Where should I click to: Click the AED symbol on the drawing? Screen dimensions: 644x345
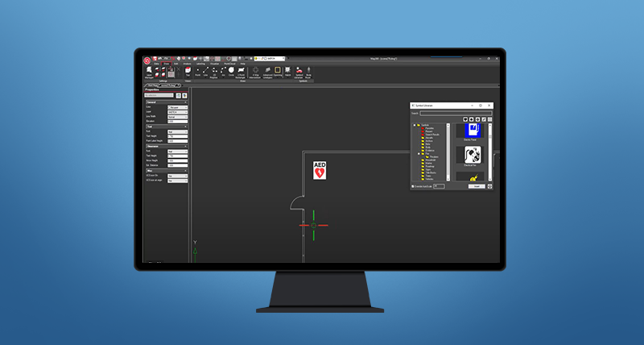click(x=320, y=170)
